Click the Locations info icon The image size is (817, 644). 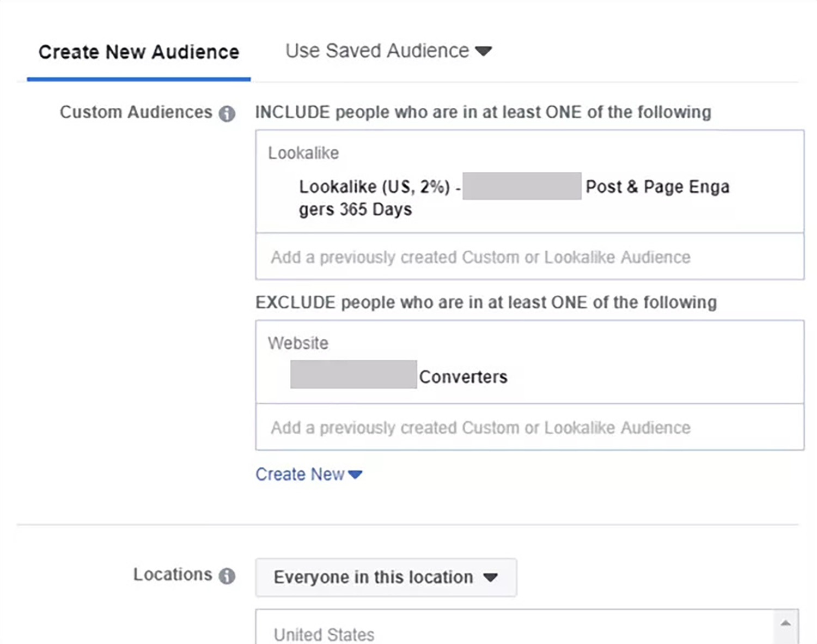228,576
